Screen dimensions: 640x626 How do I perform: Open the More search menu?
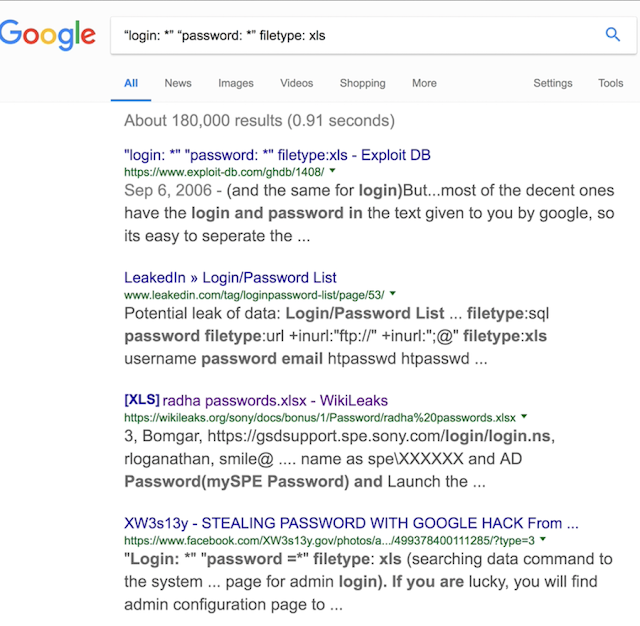(x=424, y=83)
